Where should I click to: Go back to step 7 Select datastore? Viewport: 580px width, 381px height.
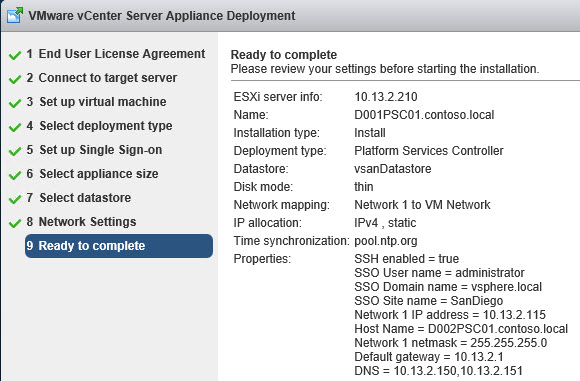78,198
